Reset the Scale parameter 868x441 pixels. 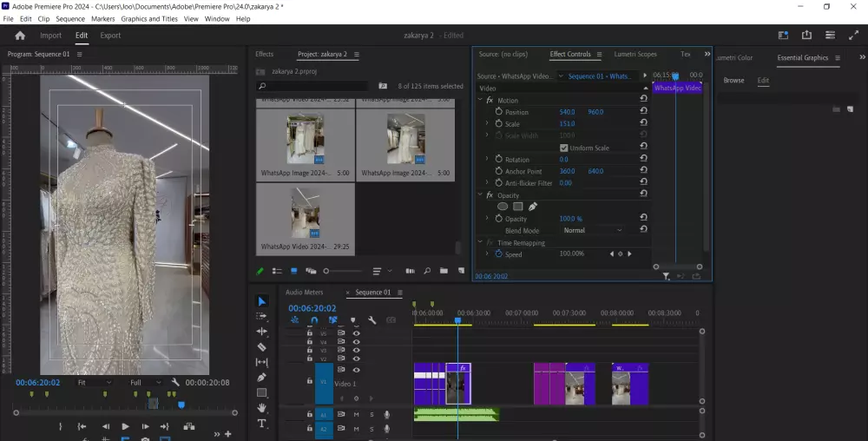pyautogui.click(x=643, y=124)
